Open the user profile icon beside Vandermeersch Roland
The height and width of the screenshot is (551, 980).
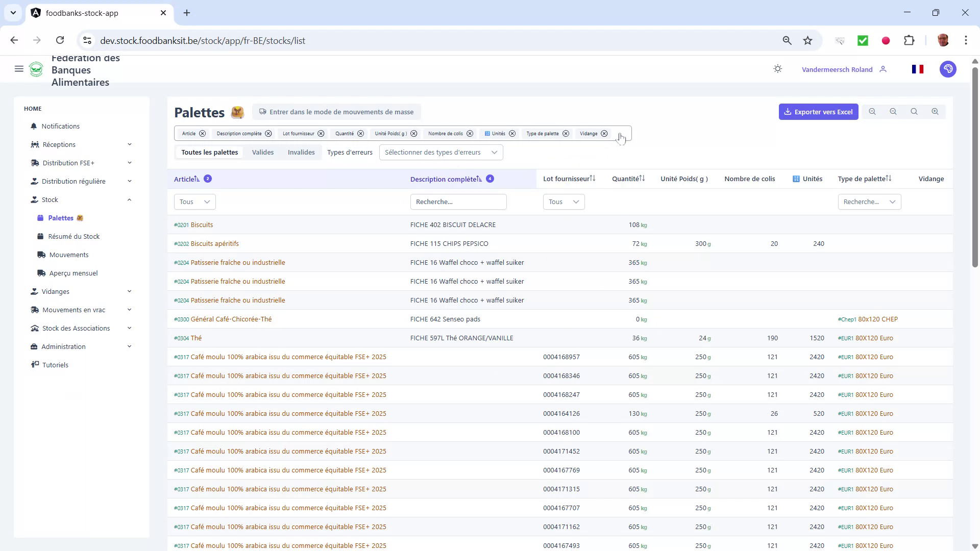pos(884,69)
